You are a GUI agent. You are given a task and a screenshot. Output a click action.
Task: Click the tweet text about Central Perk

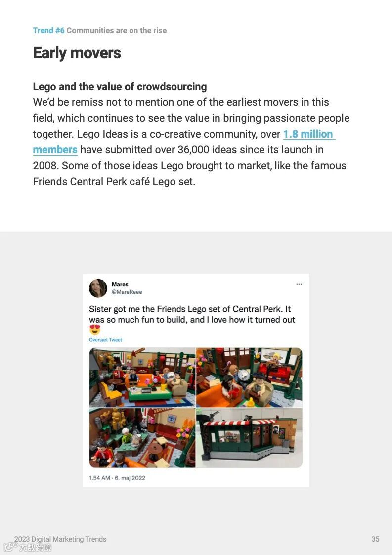[192, 314]
